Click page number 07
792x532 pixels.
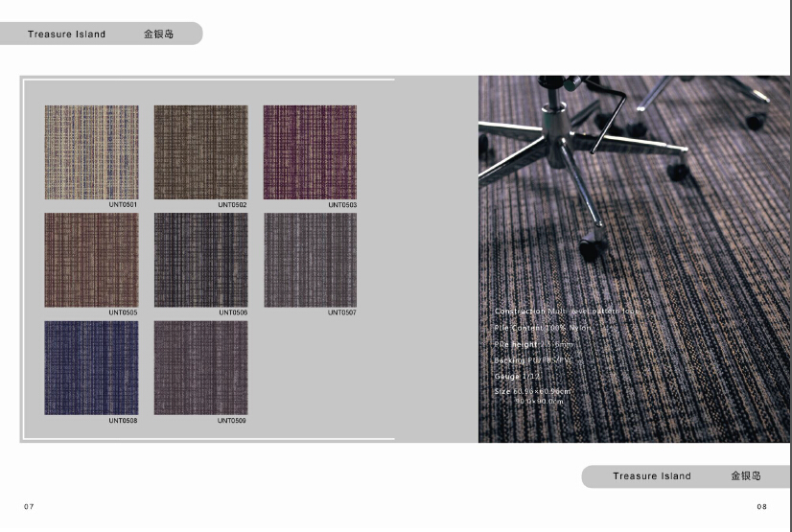coord(29,506)
